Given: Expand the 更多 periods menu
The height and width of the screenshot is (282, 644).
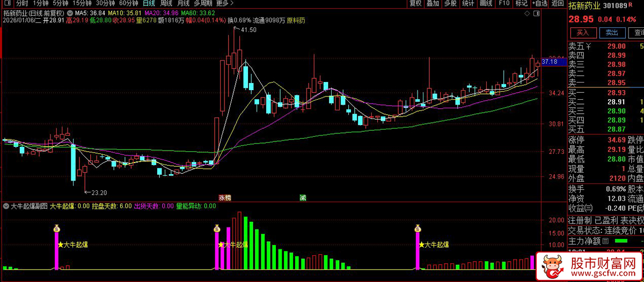Looking at the screenshot, I should click(x=225, y=3).
